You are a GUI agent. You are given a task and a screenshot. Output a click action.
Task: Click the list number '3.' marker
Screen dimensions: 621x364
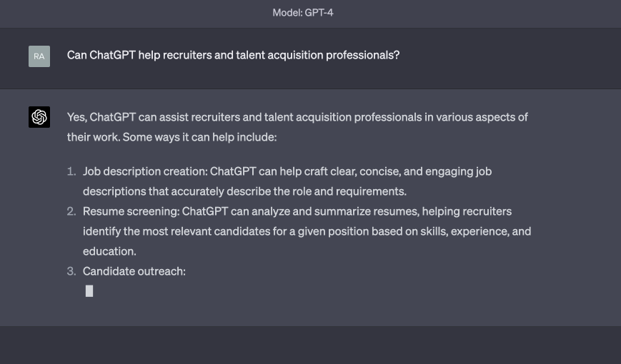pos(71,271)
